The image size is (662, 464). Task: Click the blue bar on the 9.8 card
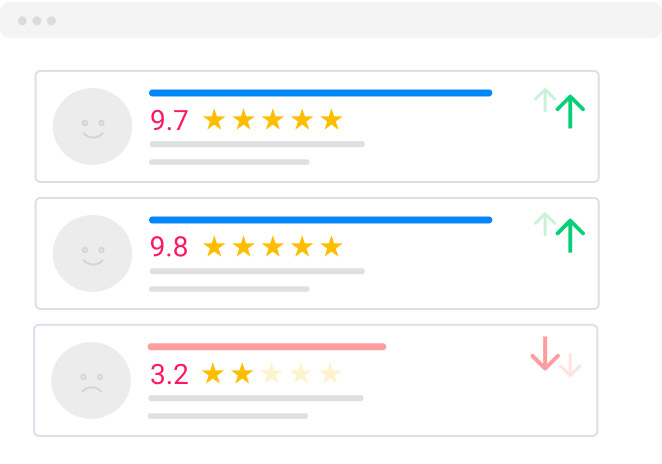(x=320, y=220)
